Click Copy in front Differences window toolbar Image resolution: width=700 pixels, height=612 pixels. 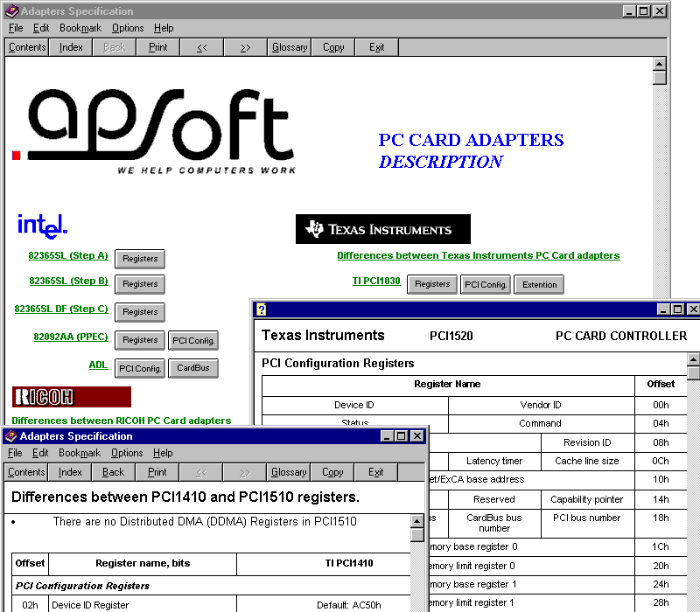point(332,472)
